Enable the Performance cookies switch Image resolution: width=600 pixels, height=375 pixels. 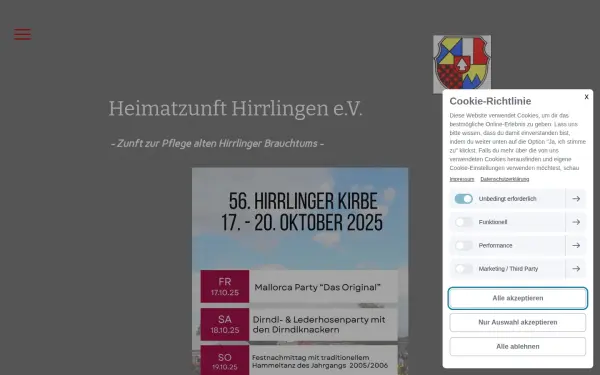[x=463, y=246]
